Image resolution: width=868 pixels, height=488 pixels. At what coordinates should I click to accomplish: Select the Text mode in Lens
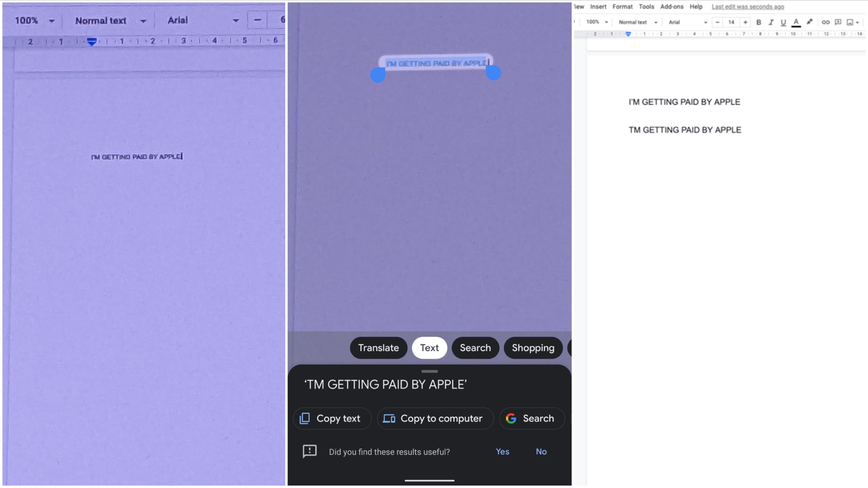(429, 348)
